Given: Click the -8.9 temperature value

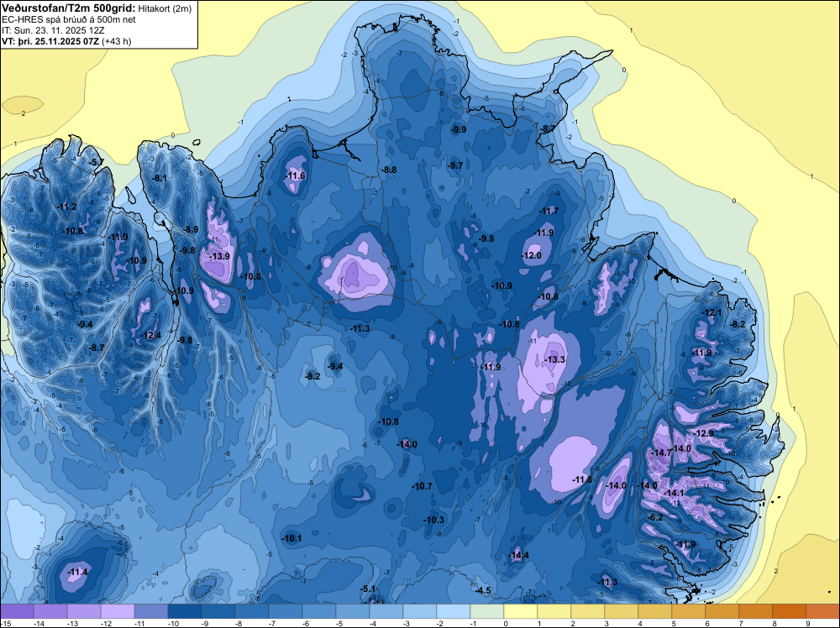Looking at the screenshot, I should (191, 229).
